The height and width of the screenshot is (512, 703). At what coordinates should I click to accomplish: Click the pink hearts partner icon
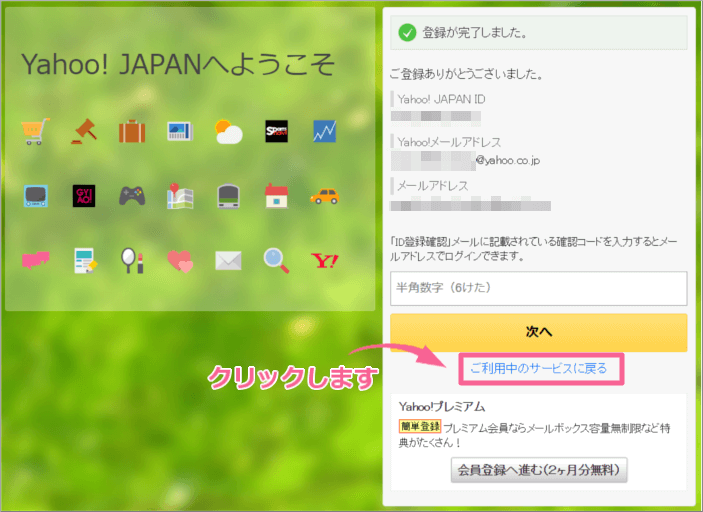click(180, 261)
